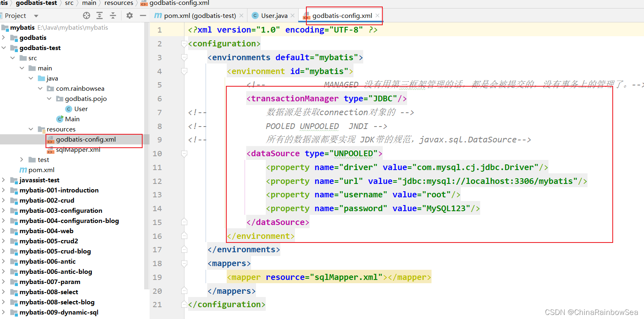
Task: Select godbatis-config.xml file in project tree
Action: click(86, 139)
